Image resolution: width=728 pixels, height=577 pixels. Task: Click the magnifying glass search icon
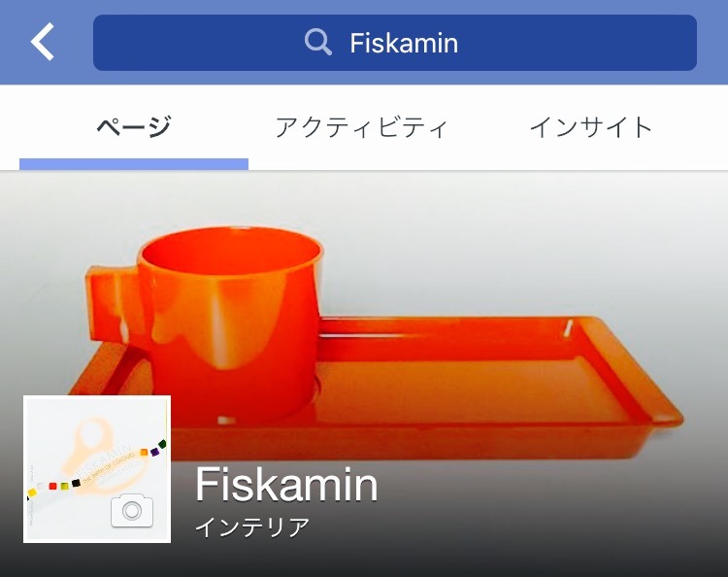pyautogui.click(x=318, y=42)
